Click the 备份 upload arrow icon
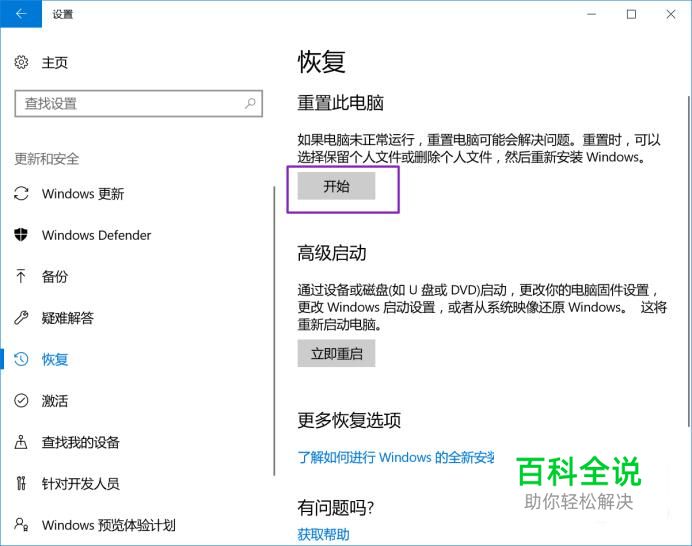Screen dimensions: 692x546 [21, 276]
